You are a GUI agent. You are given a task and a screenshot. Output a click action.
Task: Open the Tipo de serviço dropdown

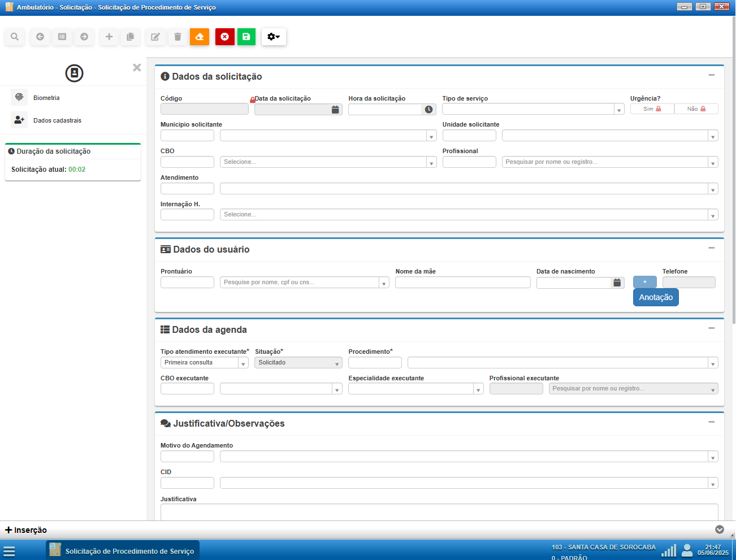pyautogui.click(x=619, y=110)
